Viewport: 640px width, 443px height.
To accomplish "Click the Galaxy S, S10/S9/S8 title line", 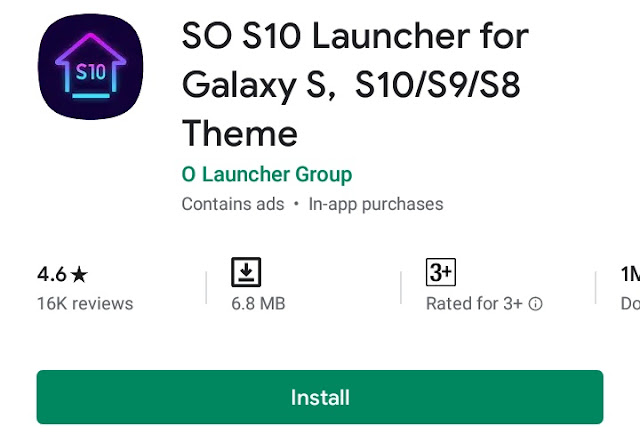I will [x=351, y=85].
